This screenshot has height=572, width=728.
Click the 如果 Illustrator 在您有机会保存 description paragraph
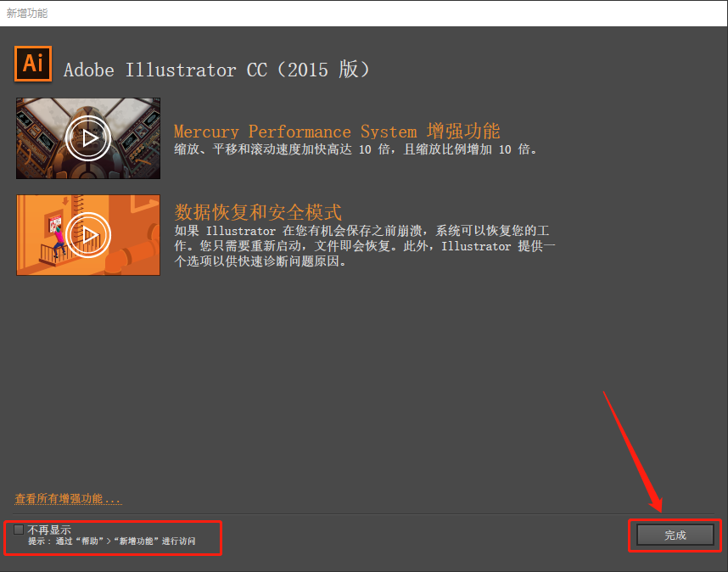pyautogui.click(x=365, y=246)
